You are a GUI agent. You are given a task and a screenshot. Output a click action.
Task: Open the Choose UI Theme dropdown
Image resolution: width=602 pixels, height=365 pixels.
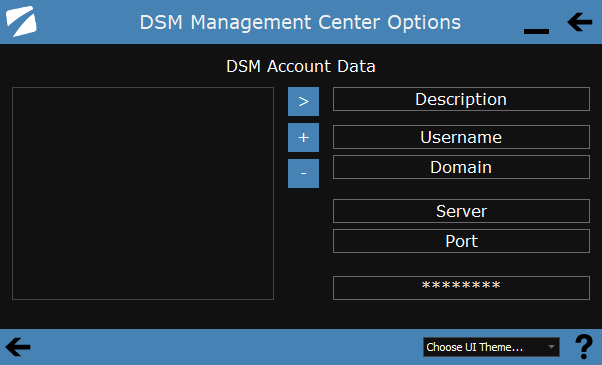[491, 347]
